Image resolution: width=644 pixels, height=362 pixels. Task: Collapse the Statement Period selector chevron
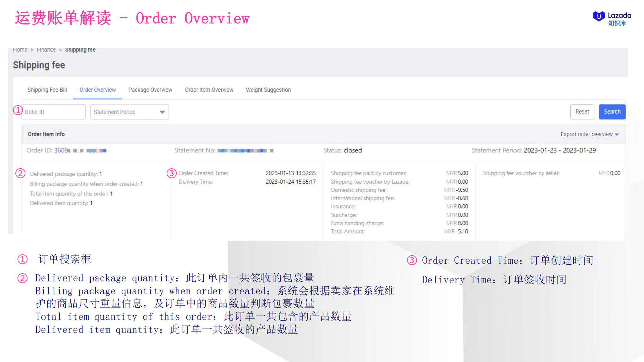pyautogui.click(x=162, y=112)
